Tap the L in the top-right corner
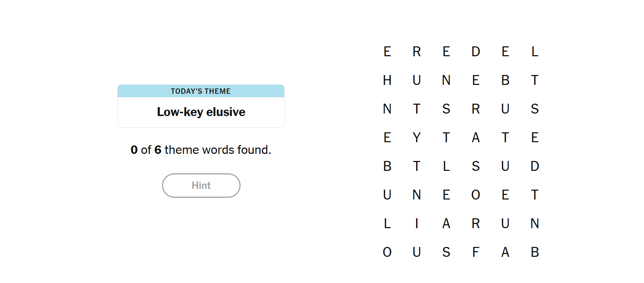Viewport: 644px width, 283px height. click(x=535, y=52)
